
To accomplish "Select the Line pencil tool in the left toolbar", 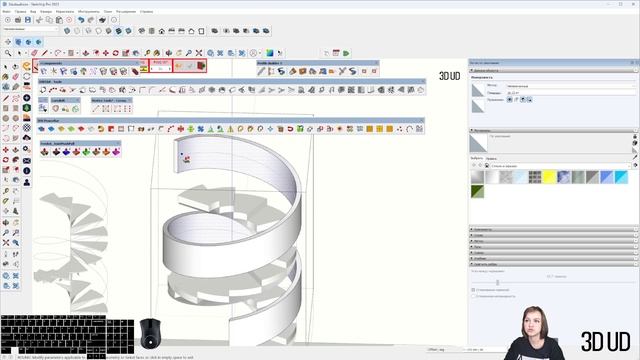I will tap(6, 98).
